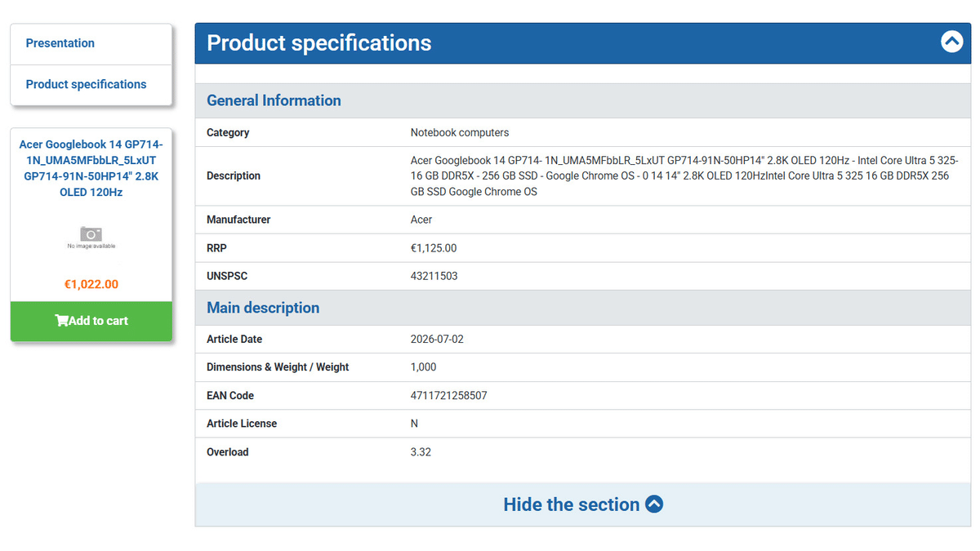Select the N license value
This screenshot has width=980, height=551.
[x=414, y=424]
